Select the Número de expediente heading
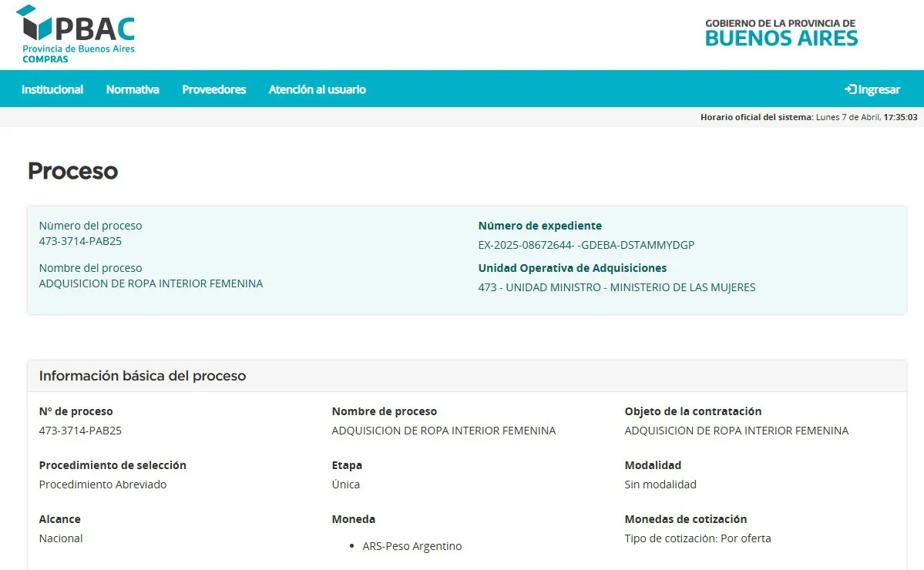Viewport: 924px width, 570px height. click(x=539, y=225)
